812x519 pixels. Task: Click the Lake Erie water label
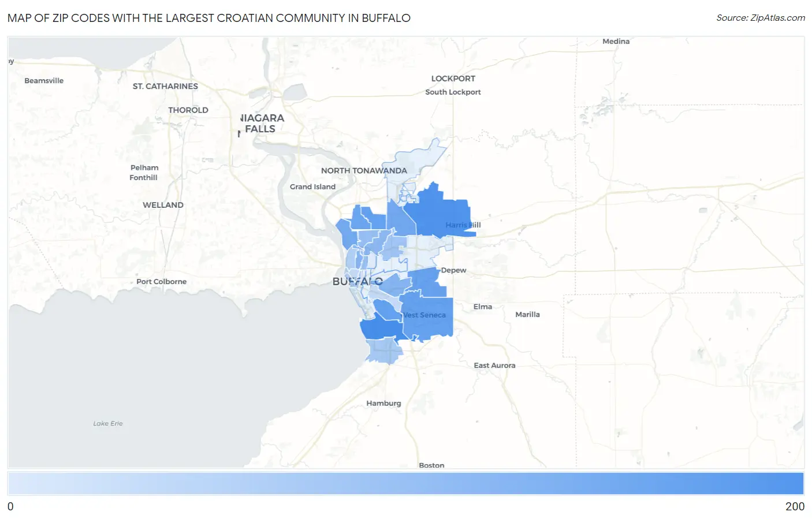(108, 424)
